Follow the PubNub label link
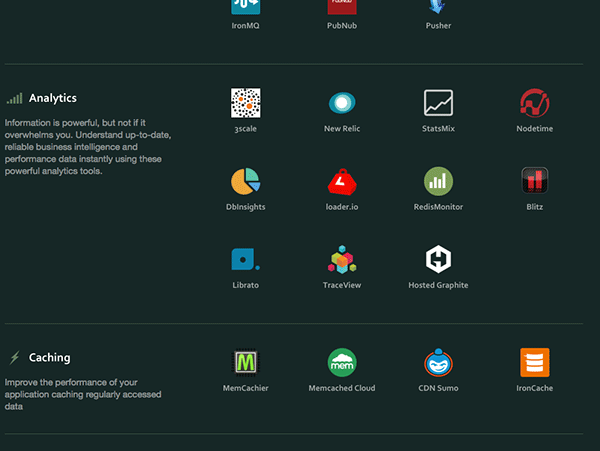Viewport: 600px width, 451px height. point(342,26)
